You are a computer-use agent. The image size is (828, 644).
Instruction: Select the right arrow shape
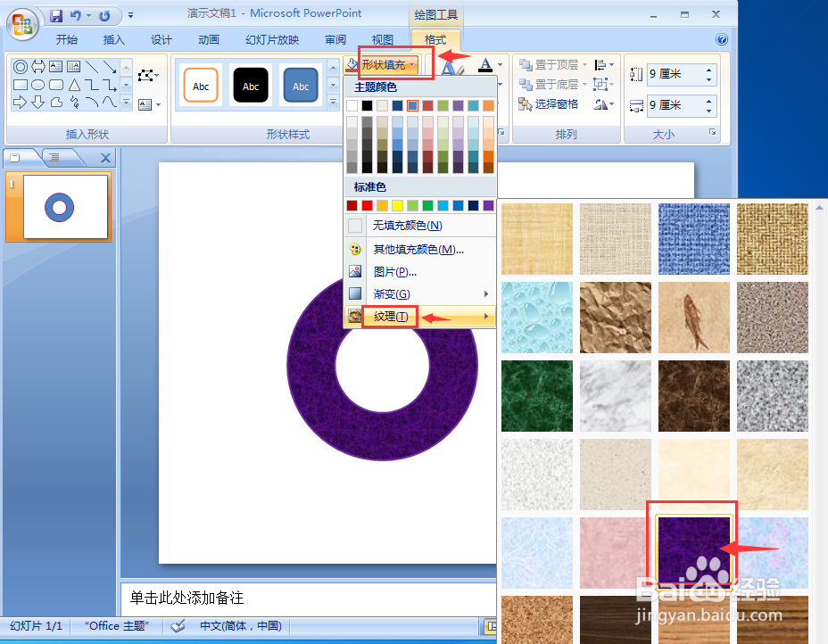[20, 102]
